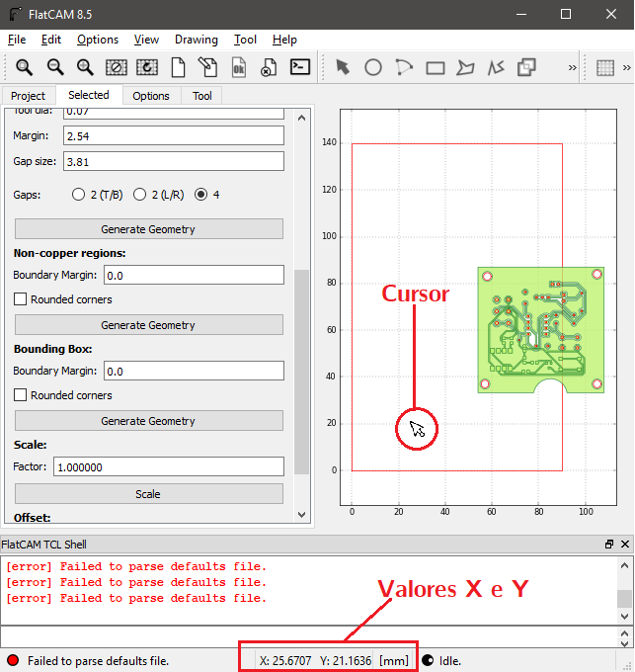Float the FlatCAM TCL Shell panel
The height and width of the screenshot is (672, 635).
(609, 544)
